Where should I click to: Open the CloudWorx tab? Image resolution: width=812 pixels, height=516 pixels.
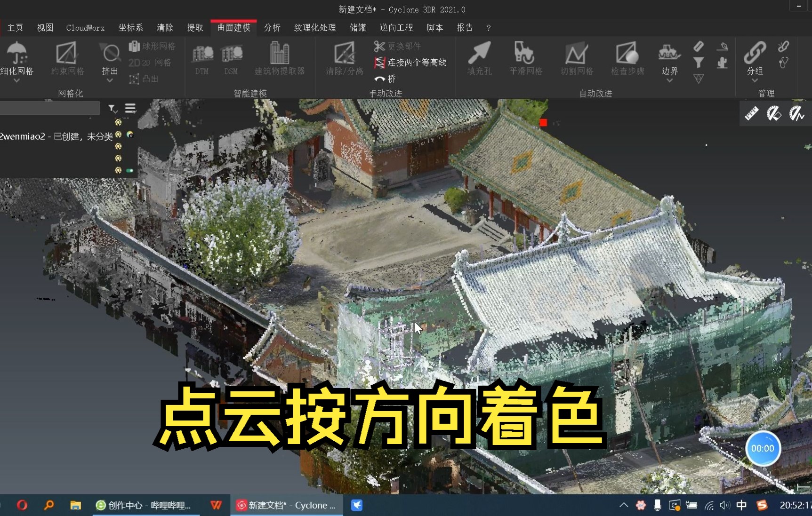click(x=85, y=28)
